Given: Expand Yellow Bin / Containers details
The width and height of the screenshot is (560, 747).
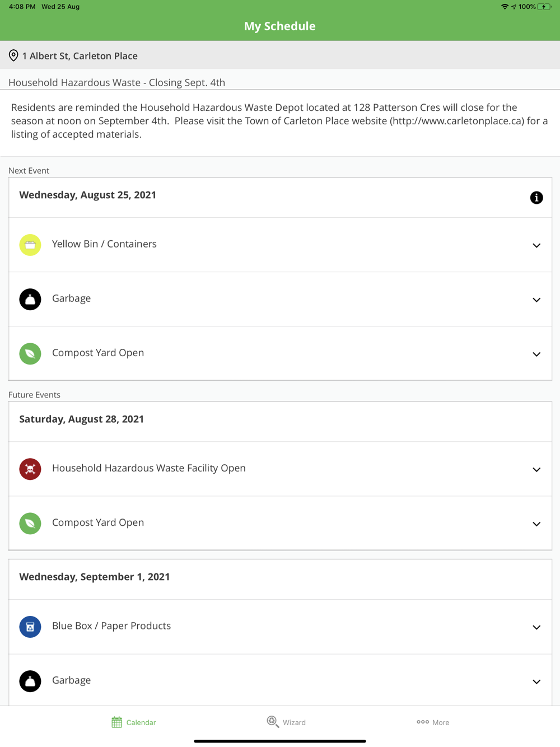Looking at the screenshot, I should click(x=536, y=245).
